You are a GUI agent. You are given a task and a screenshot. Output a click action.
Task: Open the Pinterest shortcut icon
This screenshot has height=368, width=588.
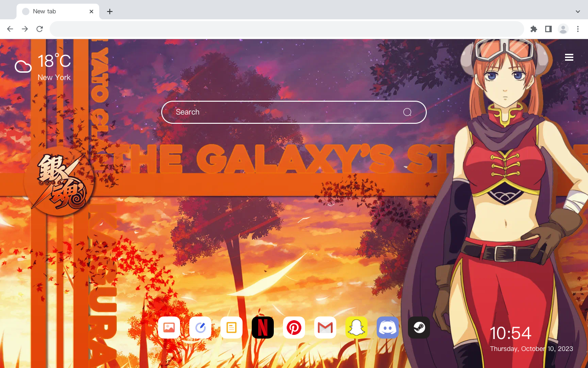point(294,328)
